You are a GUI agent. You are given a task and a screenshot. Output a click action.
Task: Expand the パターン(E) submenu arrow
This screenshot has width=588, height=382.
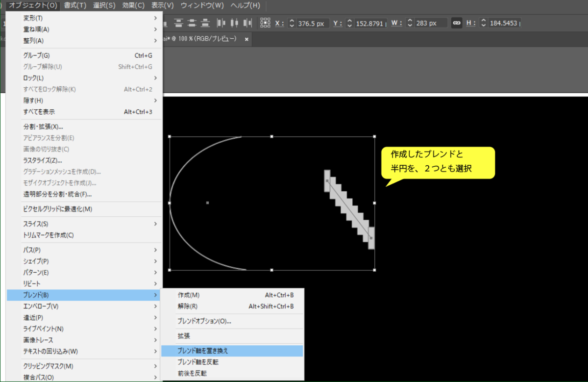tap(155, 273)
